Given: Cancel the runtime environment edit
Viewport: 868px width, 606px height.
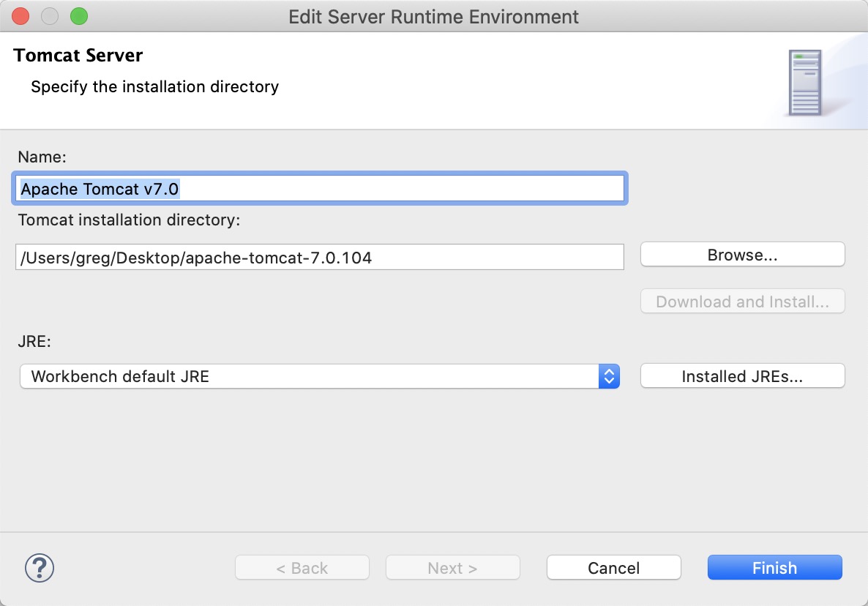Looking at the screenshot, I should pos(614,568).
